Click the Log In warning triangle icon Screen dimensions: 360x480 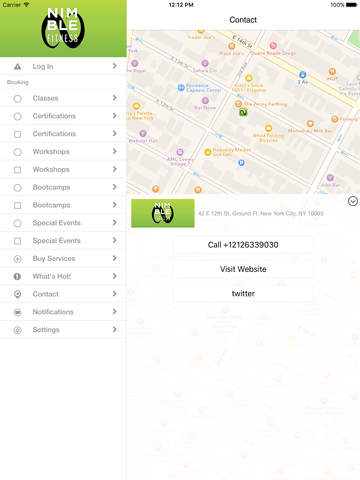[x=18, y=67]
